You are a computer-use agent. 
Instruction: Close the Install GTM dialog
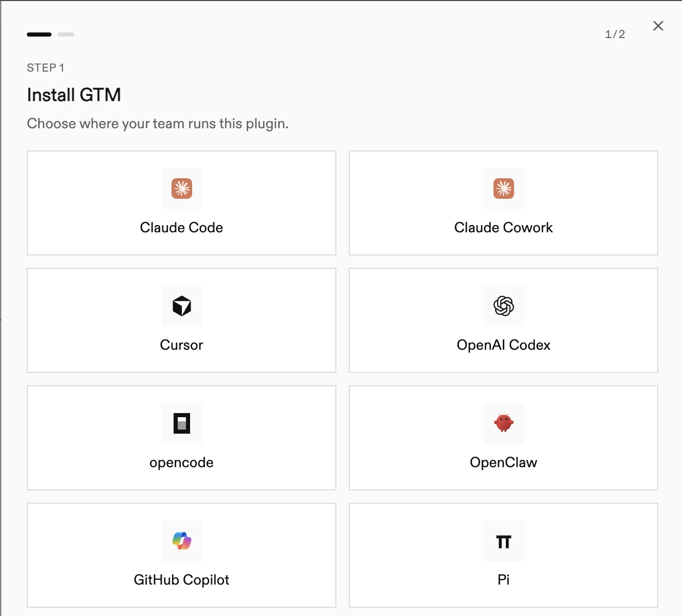[658, 26]
